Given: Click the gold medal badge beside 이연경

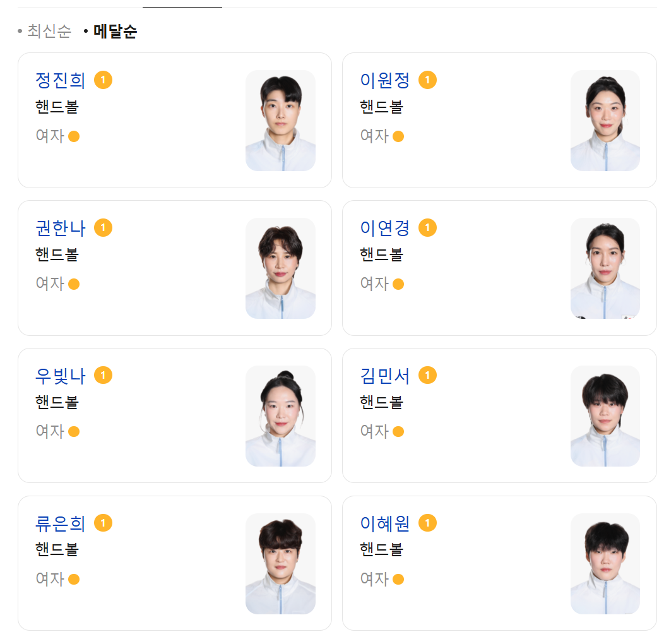Looking at the screenshot, I should coord(427,227).
